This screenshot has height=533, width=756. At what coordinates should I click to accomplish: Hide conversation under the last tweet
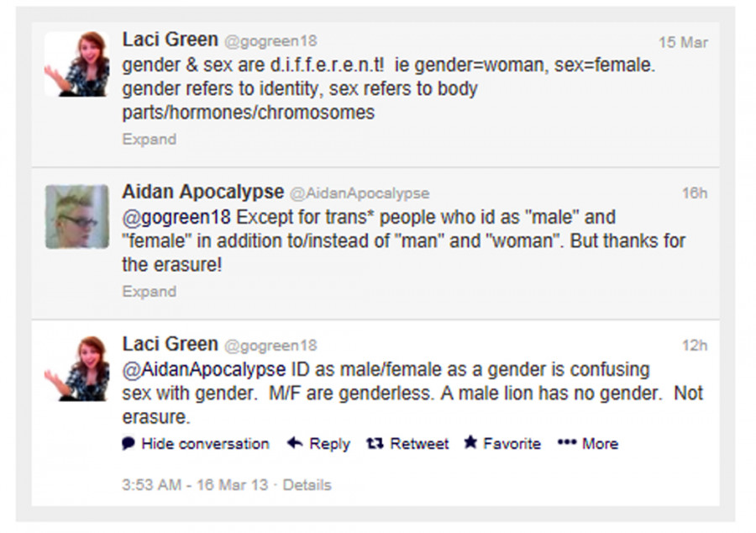(205, 444)
